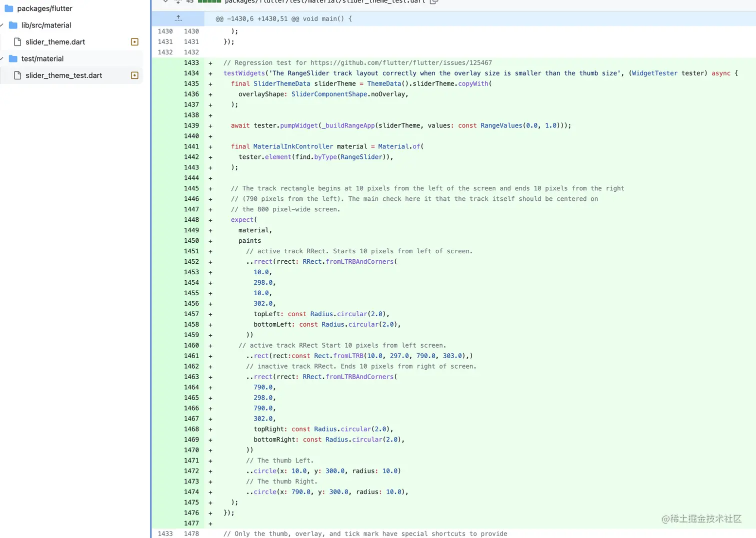Click 'topLeft: const Radius.circular(2.0)' line
Viewport: 756px width, 538px height.
click(321, 314)
